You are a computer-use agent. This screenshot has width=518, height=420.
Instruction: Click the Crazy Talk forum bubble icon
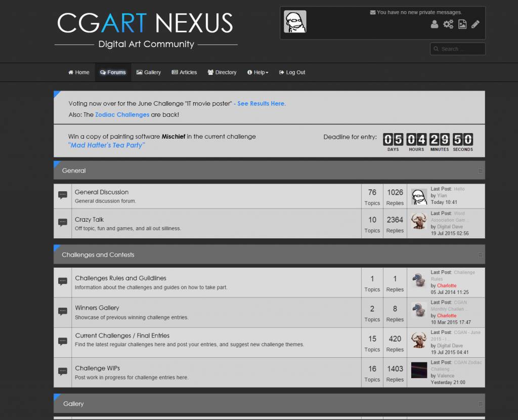(63, 223)
